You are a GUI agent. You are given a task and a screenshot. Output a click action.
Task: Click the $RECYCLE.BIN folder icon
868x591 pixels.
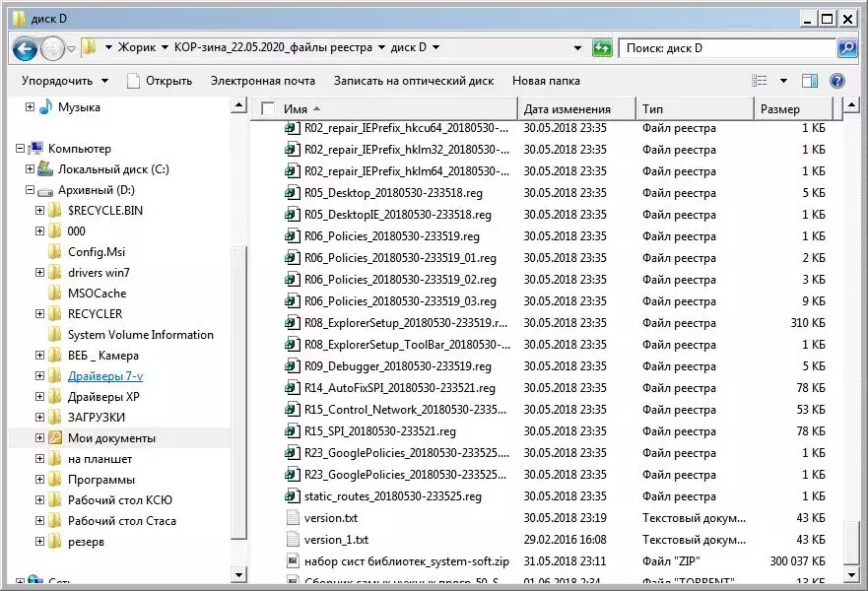click(x=55, y=210)
